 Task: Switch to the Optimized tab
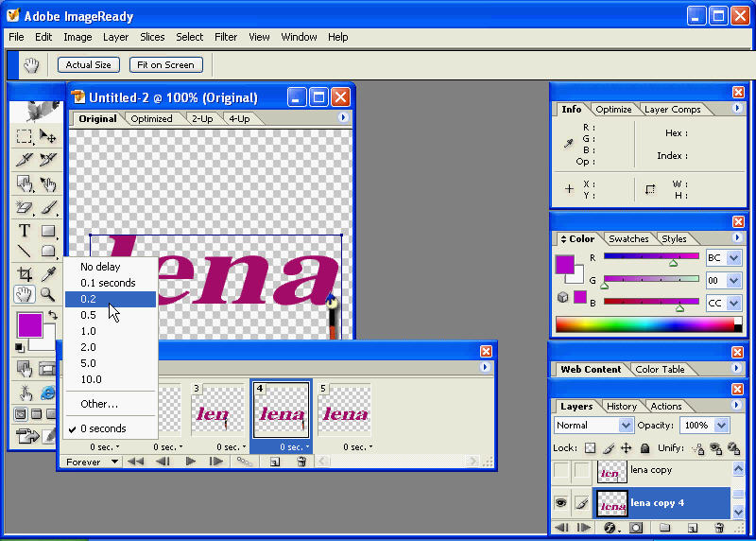click(x=151, y=119)
